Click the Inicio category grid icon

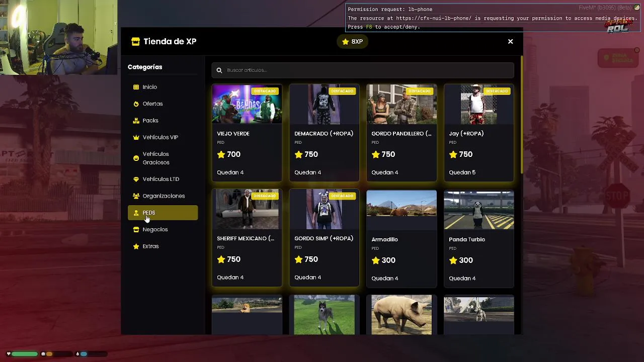click(136, 87)
